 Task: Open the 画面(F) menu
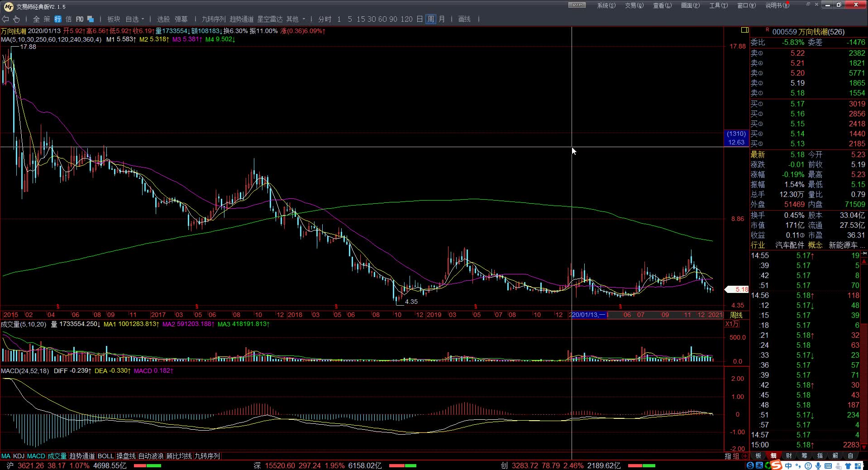click(690, 5)
